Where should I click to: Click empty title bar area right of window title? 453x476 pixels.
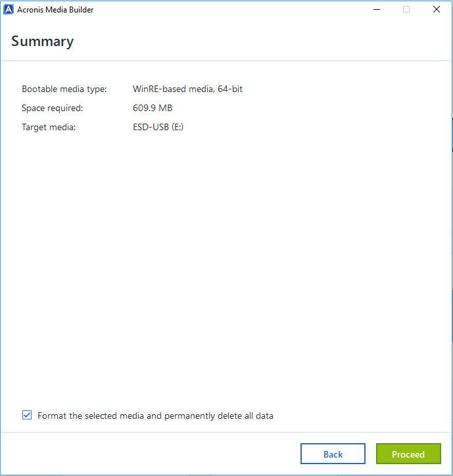coord(230,10)
